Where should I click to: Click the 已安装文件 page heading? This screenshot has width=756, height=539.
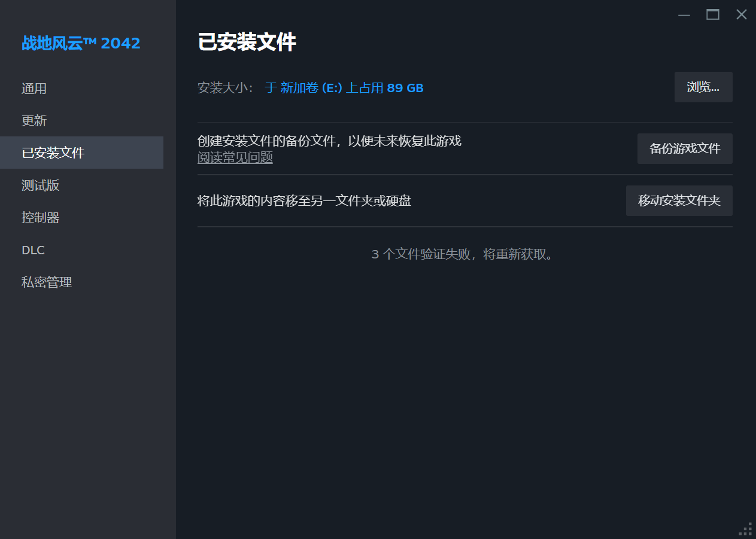pyautogui.click(x=247, y=42)
